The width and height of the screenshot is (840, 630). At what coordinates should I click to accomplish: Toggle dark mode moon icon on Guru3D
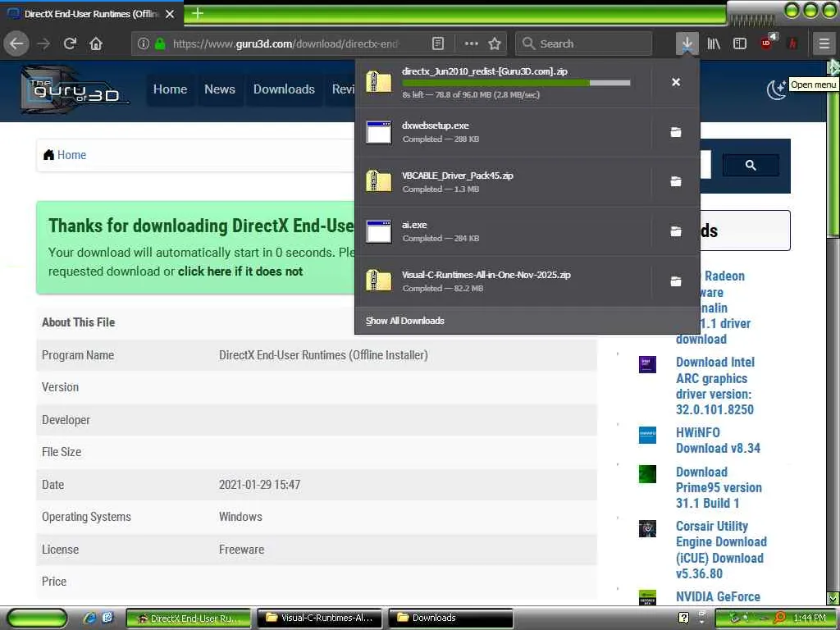pos(776,89)
